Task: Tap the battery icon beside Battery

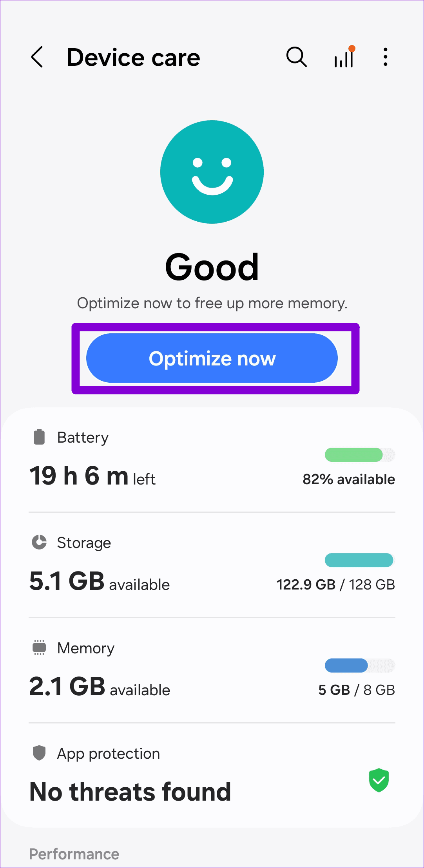Action: click(x=39, y=437)
